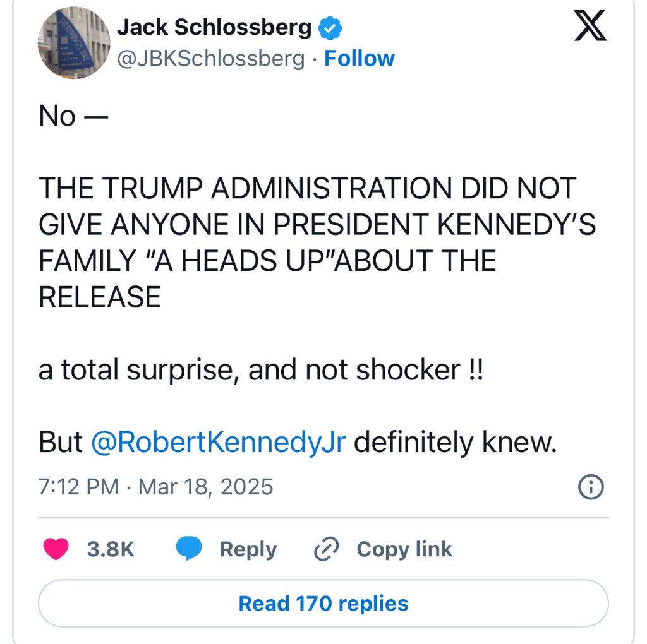Click the Copy link text
Screen dimensions: 647x644
tap(404, 549)
